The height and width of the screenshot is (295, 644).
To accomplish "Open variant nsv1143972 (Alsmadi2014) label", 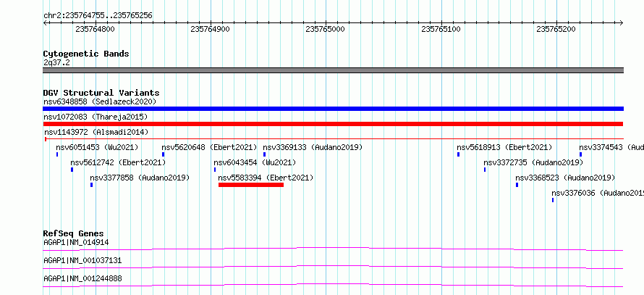I will coord(96,132).
